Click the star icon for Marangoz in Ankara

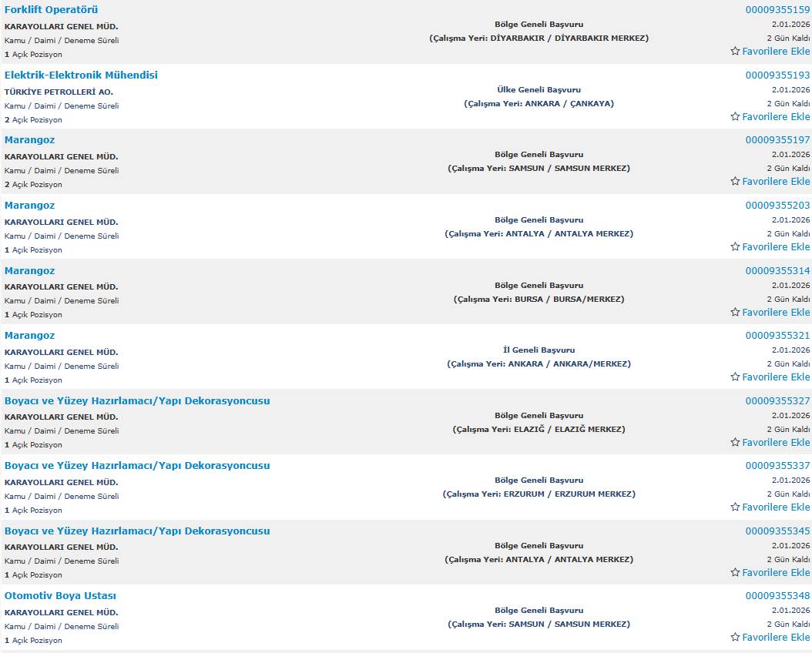click(735, 377)
